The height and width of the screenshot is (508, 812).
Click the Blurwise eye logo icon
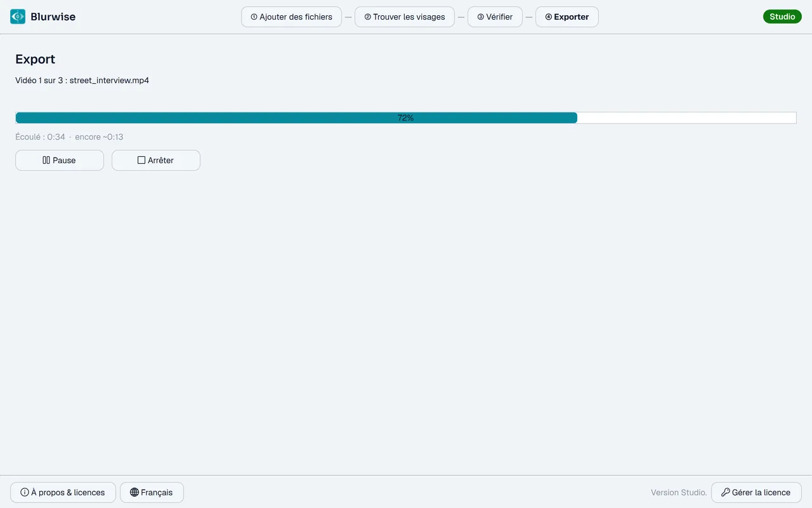click(x=18, y=17)
